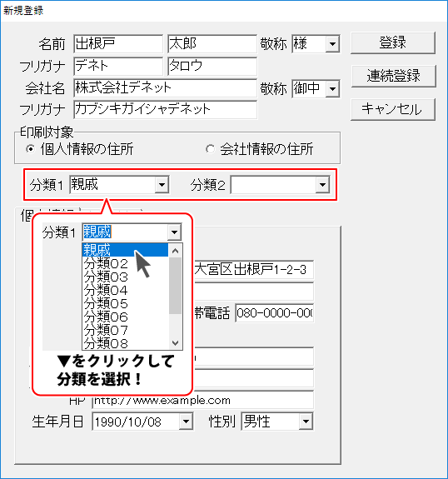This screenshot has height=479, width=448.
Task: Choose 分類08 in the dropdown list
Action: point(125,343)
